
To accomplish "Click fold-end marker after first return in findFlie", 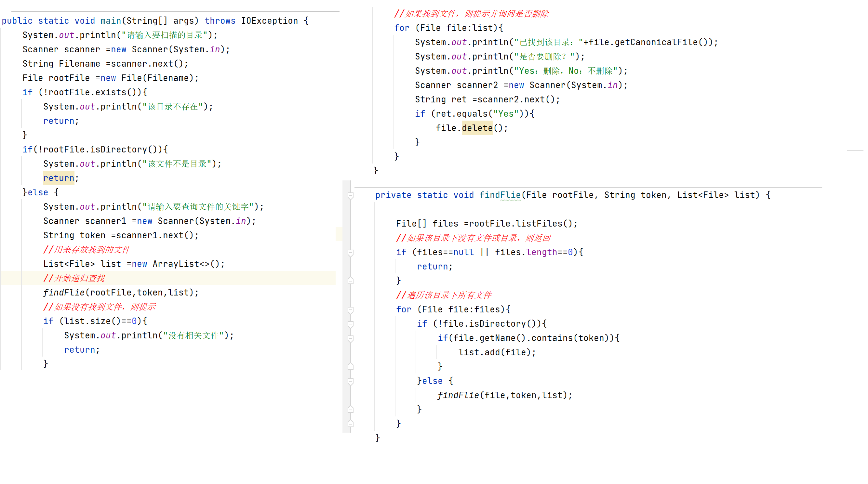I will (x=351, y=281).
